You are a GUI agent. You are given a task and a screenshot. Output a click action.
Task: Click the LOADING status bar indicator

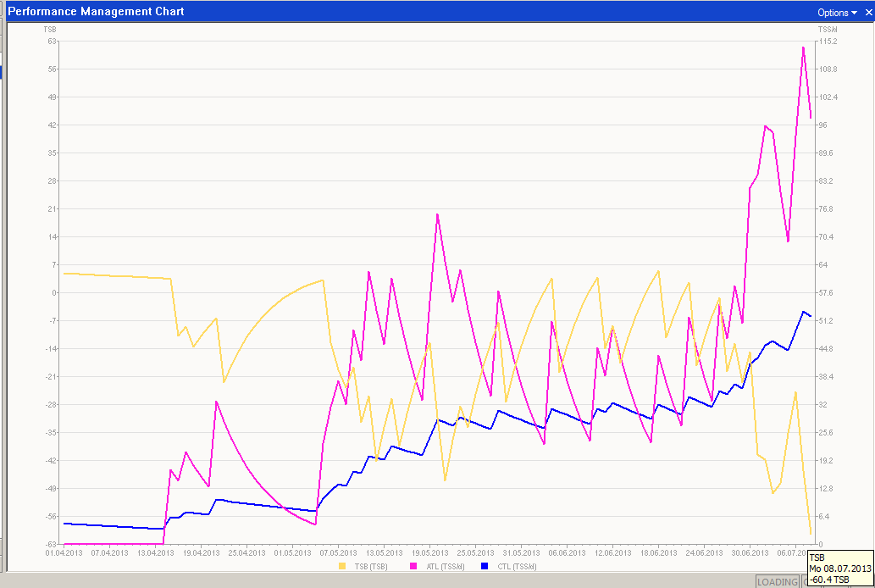pyautogui.click(x=777, y=582)
